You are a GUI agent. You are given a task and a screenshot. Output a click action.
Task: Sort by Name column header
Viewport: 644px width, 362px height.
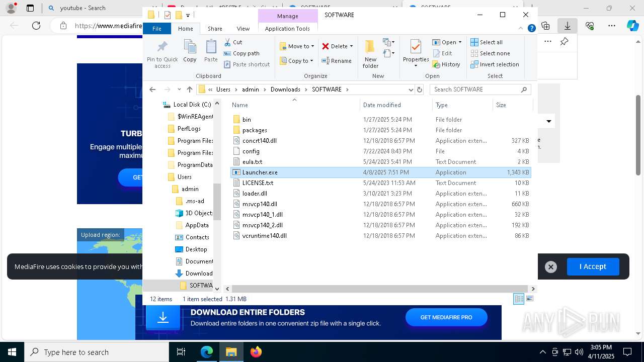294,105
